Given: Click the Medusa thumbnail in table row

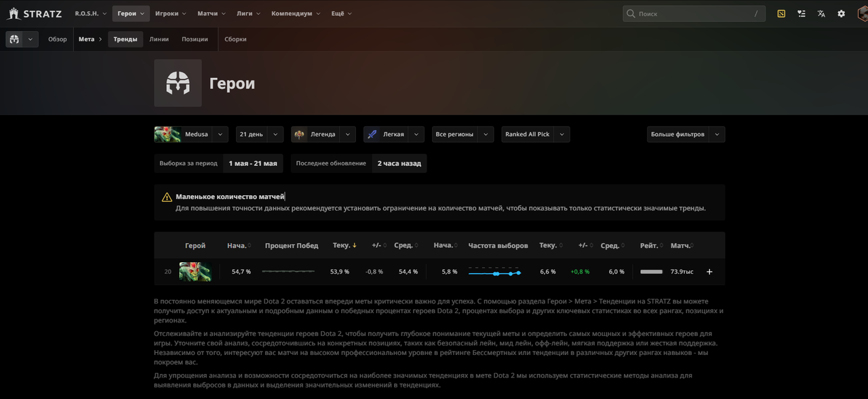Looking at the screenshot, I should (195, 272).
